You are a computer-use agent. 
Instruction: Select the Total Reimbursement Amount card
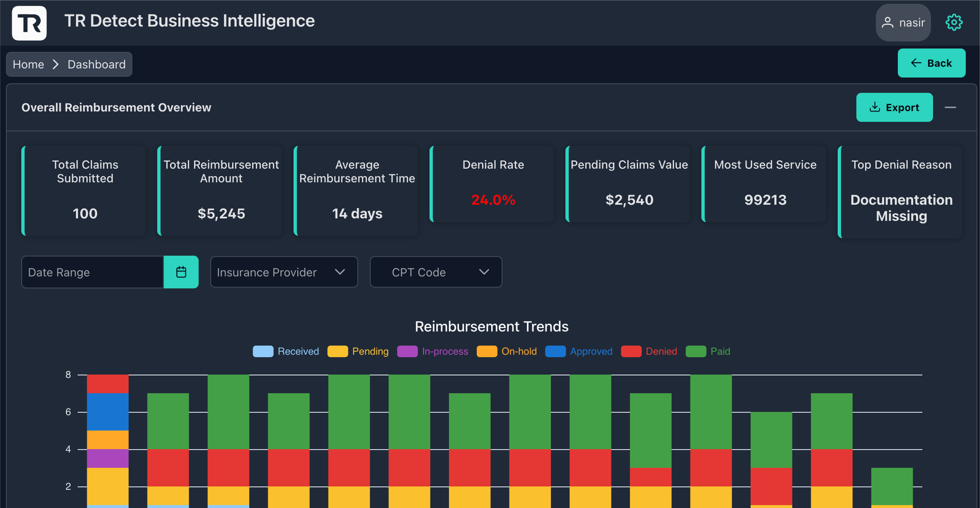(220, 191)
